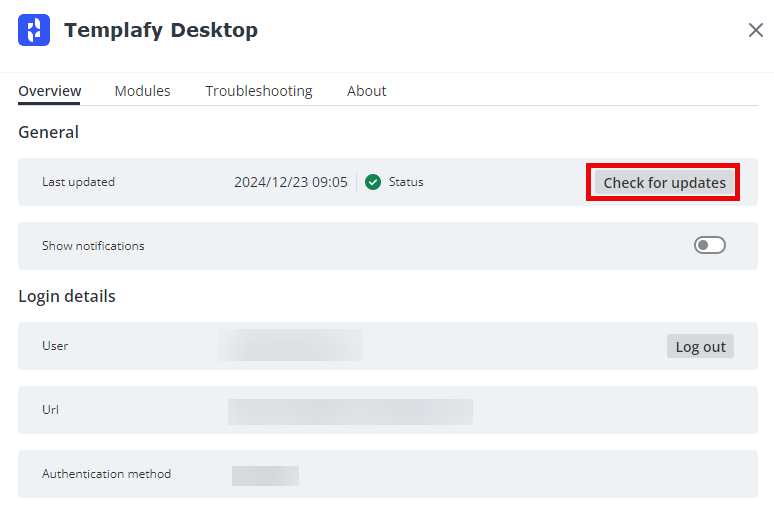The width and height of the screenshot is (774, 507).
Task: Click the Login details heading
Action: coord(67,297)
